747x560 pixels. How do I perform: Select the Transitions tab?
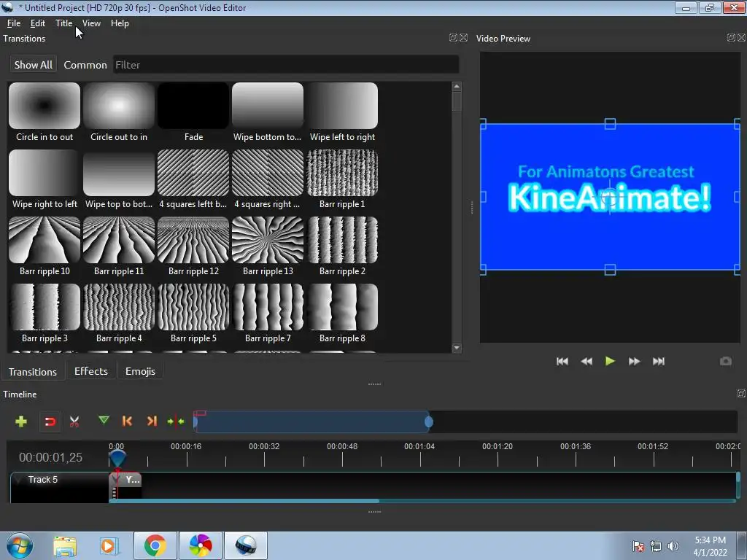pyautogui.click(x=32, y=371)
